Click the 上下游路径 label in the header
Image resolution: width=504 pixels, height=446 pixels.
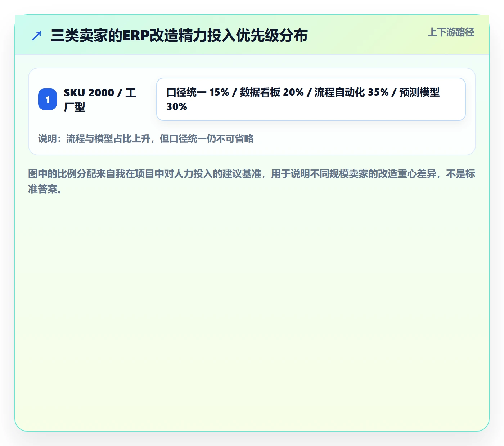451,32
